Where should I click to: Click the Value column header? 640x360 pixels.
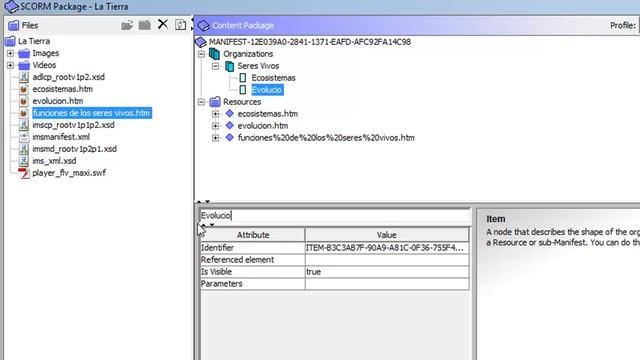click(387, 235)
